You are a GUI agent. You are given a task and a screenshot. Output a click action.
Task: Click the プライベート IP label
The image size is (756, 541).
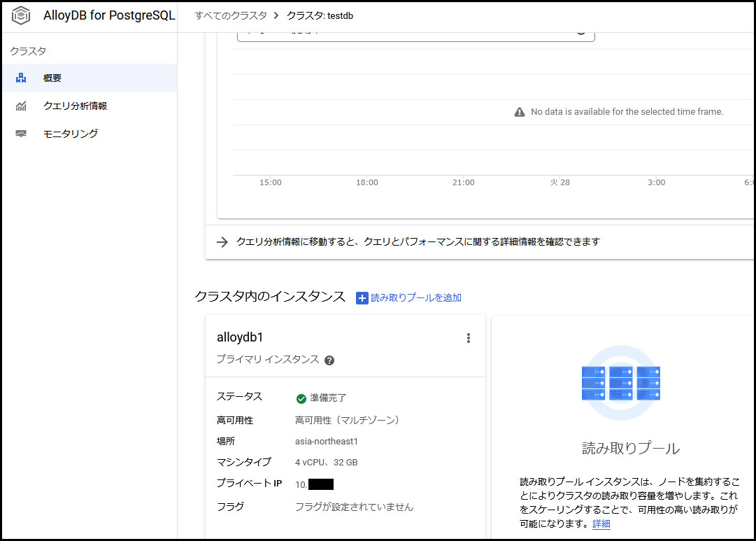[x=249, y=483]
